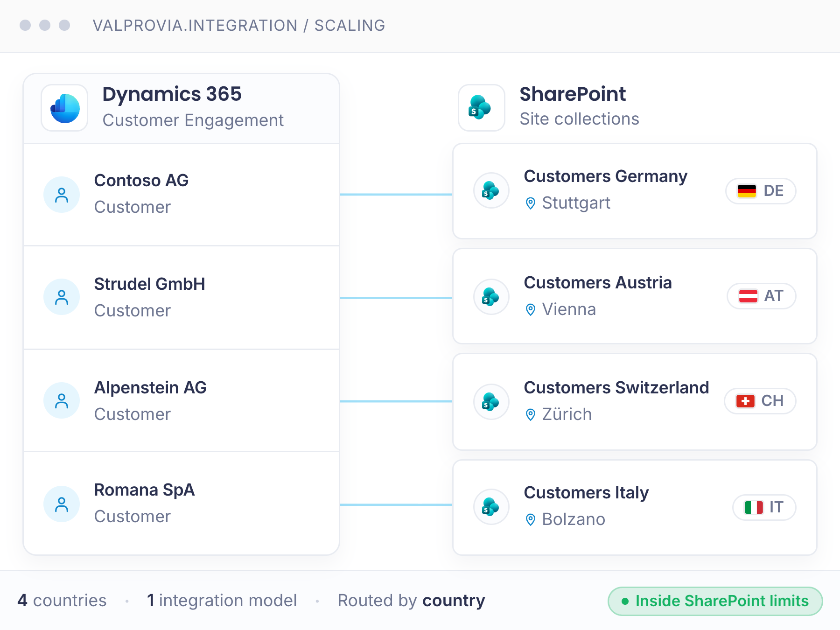Click the VALPROVIA.INTEGRATION / SCALING title text

[x=239, y=26]
